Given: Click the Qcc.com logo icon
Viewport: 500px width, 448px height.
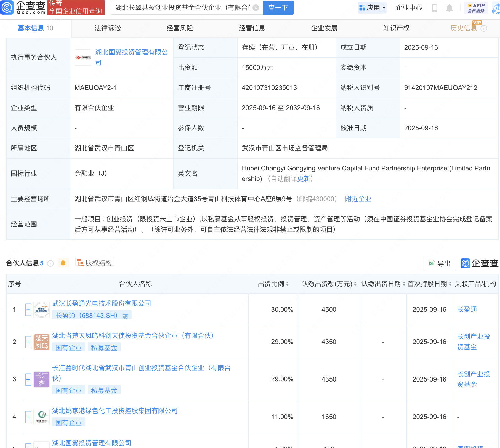Looking at the screenshot, I should [x=7, y=7].
